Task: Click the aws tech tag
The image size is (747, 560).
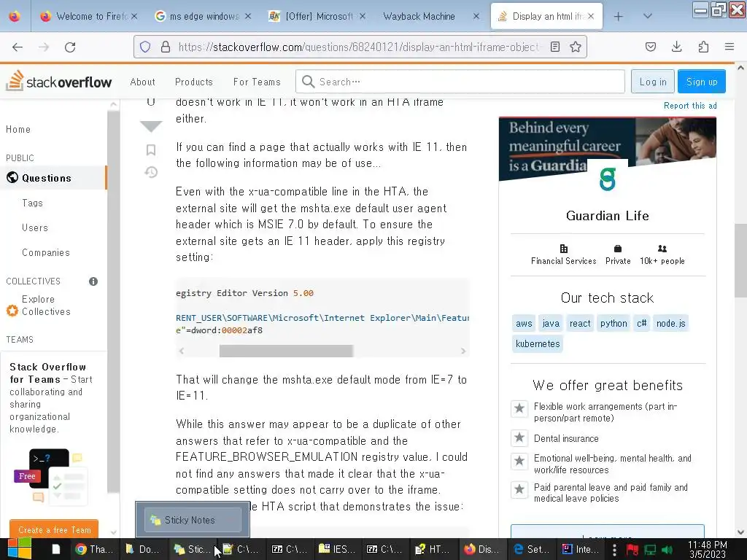Action: click(x=524, y=323)
